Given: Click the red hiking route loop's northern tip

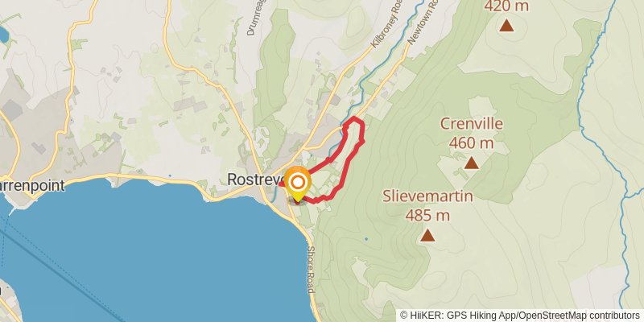Looking at the screenshot, I should point(354,118).
